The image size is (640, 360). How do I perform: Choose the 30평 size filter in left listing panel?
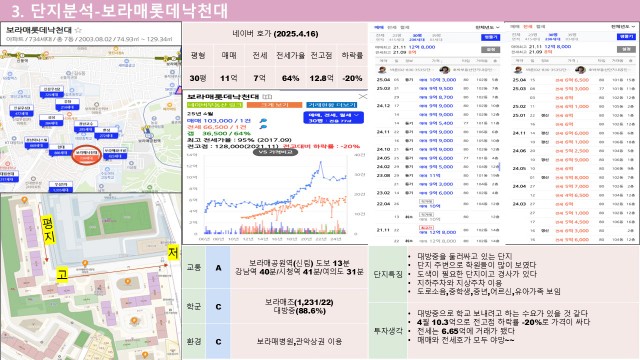click(417, 38)
